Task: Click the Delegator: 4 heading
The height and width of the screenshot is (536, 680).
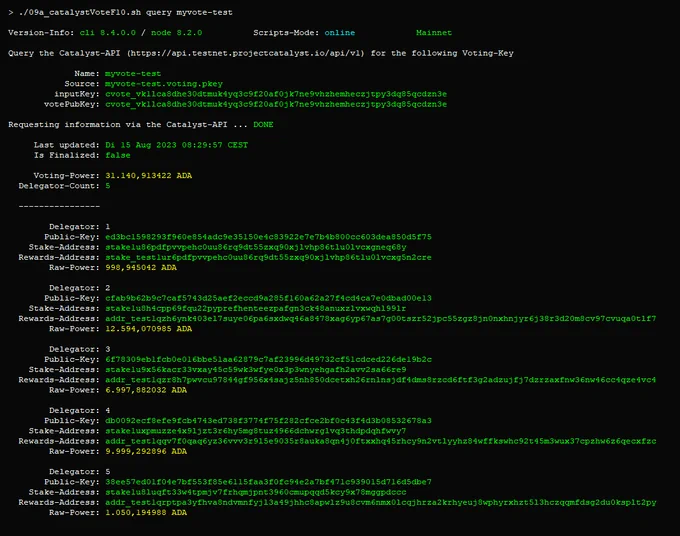Action: click(x=79, y=410)
